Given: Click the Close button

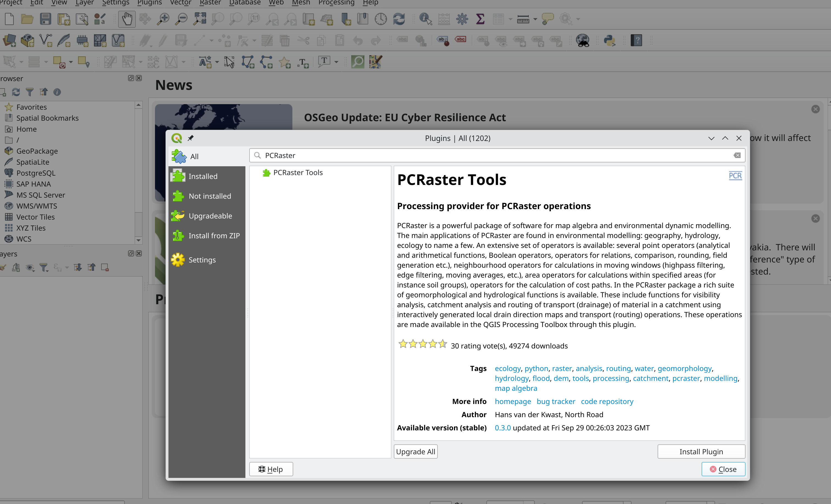Looking at the screenshot, I should [x=723, y=469].
